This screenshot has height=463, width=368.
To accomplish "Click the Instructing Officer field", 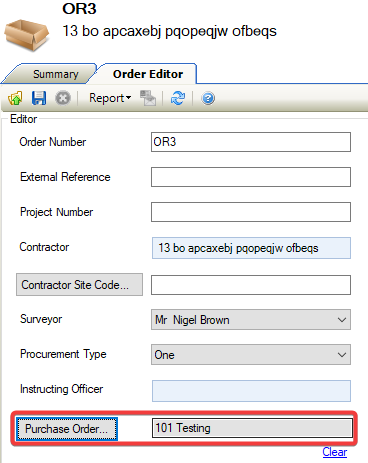I will [x=251, y=391].
